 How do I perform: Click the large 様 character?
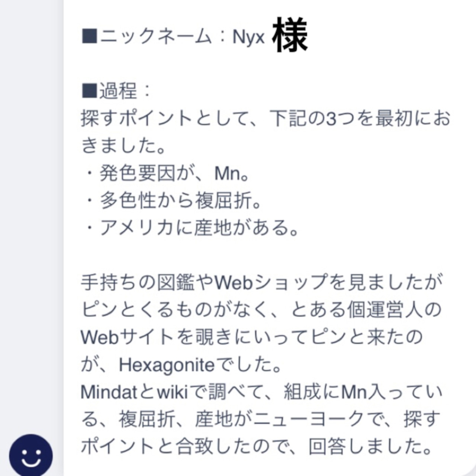290,35
